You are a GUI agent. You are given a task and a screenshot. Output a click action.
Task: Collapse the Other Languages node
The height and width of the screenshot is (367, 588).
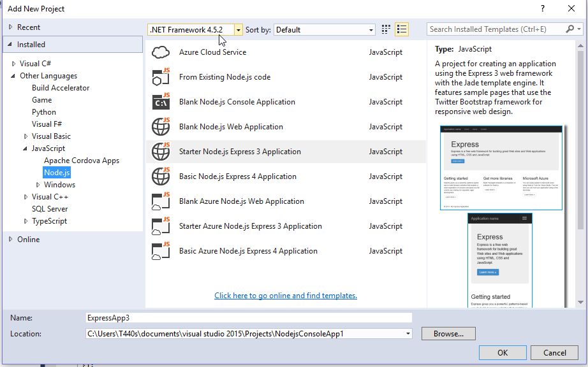point(11,75)
